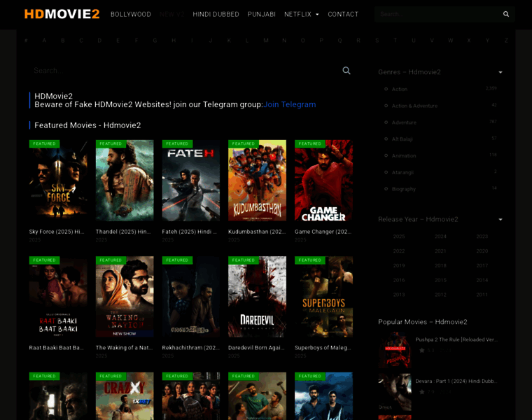The image size is (532, 420).
Task: Open Pushpa 2 The Rule popular thumbnail
Action: tap(395, 351)
